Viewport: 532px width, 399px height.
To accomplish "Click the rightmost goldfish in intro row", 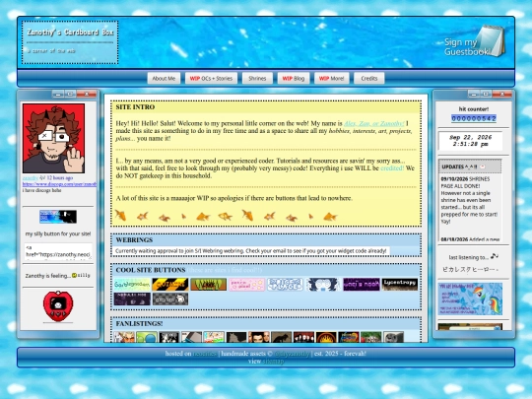I will pos(330,216).
